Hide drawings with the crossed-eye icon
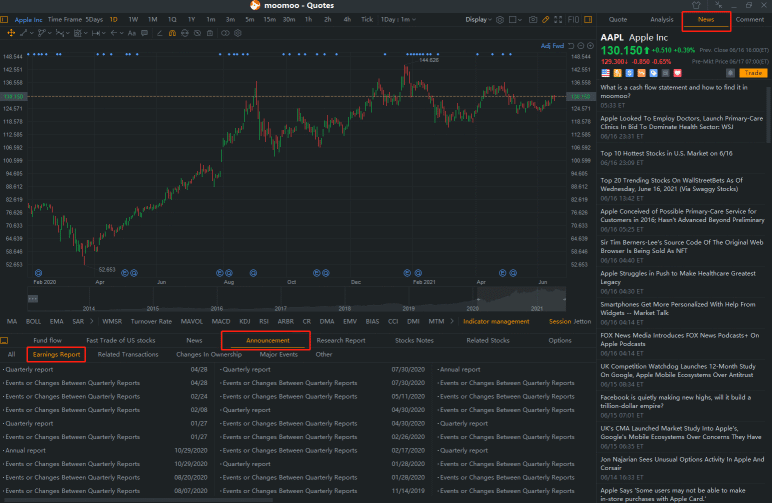This screenshot has width=772, height=503. [x=197, y=33]
